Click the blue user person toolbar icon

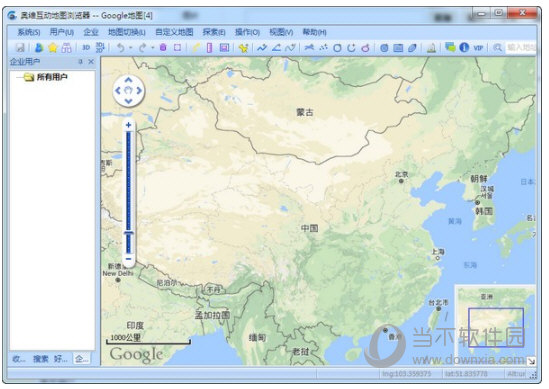[39, 48]
